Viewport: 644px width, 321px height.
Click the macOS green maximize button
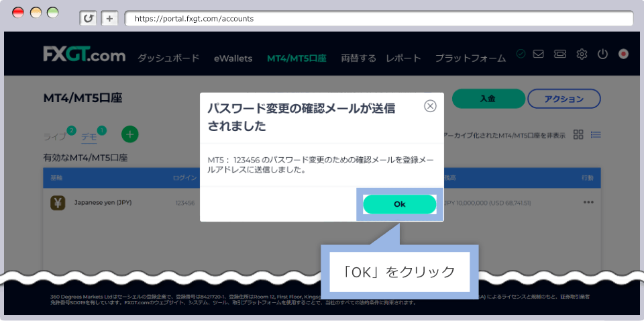[53, 13]
